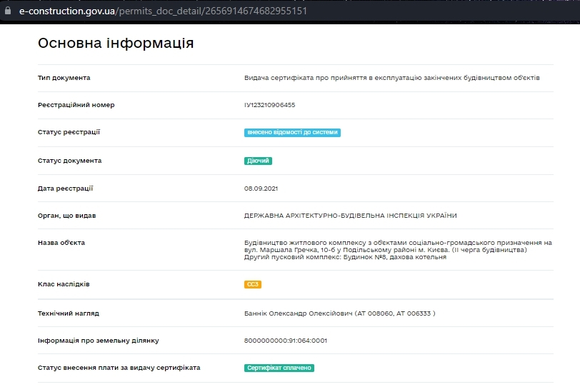Click the 'Статус документа' label

69,161
